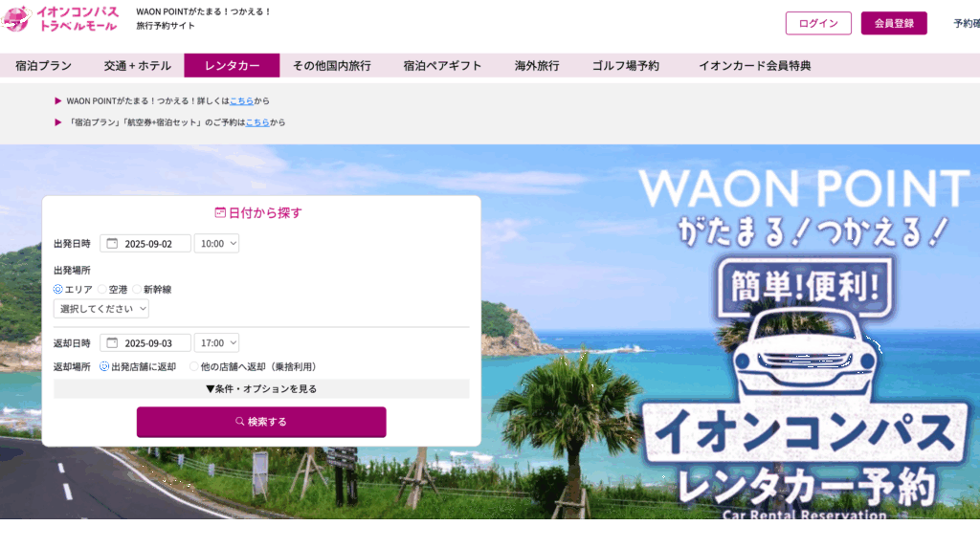Open the 交通＋ホテル tab
980x548 pixels.
137,66
